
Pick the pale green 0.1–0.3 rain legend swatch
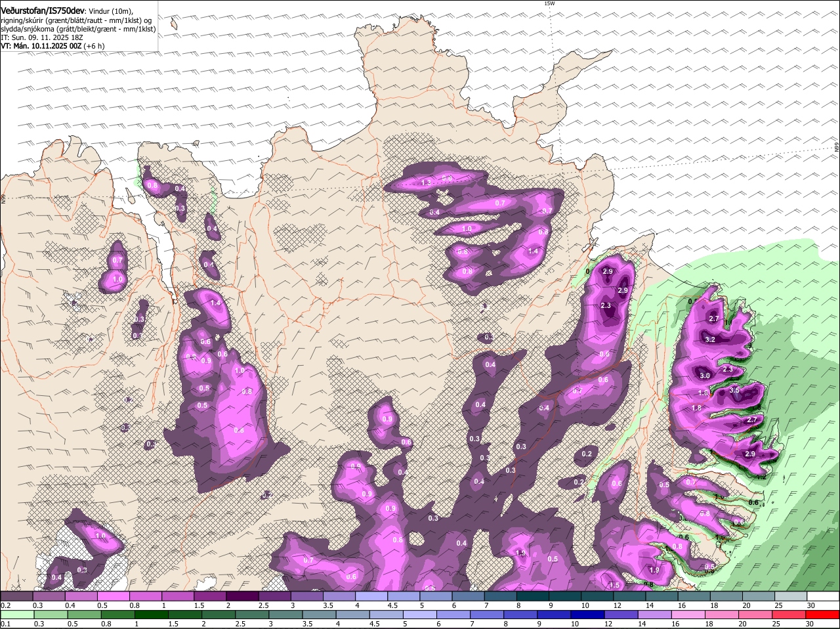(18, 615)
